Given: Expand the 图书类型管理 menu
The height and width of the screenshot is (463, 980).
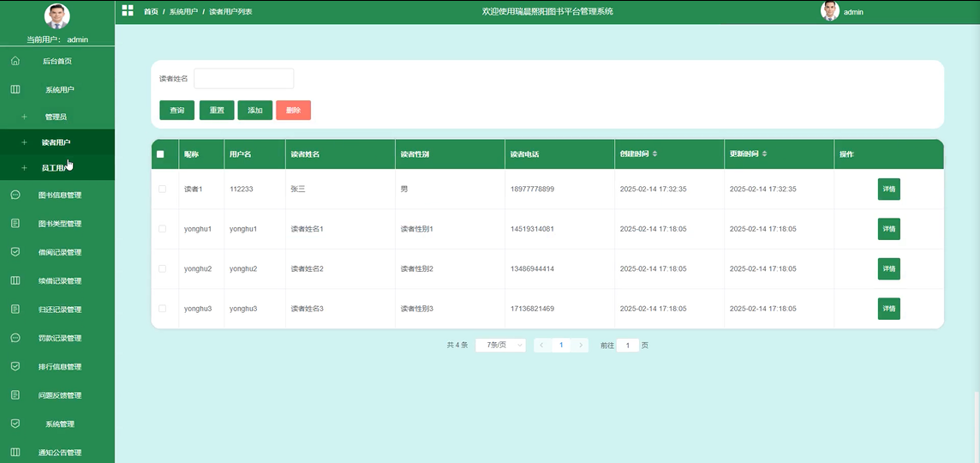Looking at the screenshot, I should pos(57,224).
